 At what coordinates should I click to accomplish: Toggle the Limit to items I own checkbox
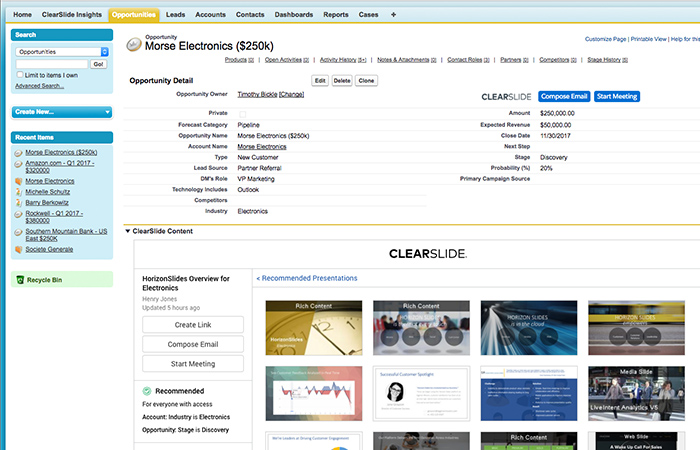click(20, 75)
